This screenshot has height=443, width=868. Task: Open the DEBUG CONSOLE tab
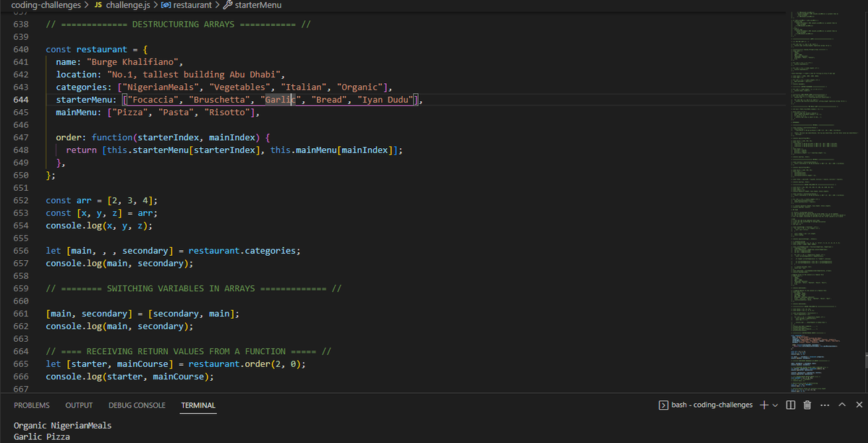tap(137, 405)
